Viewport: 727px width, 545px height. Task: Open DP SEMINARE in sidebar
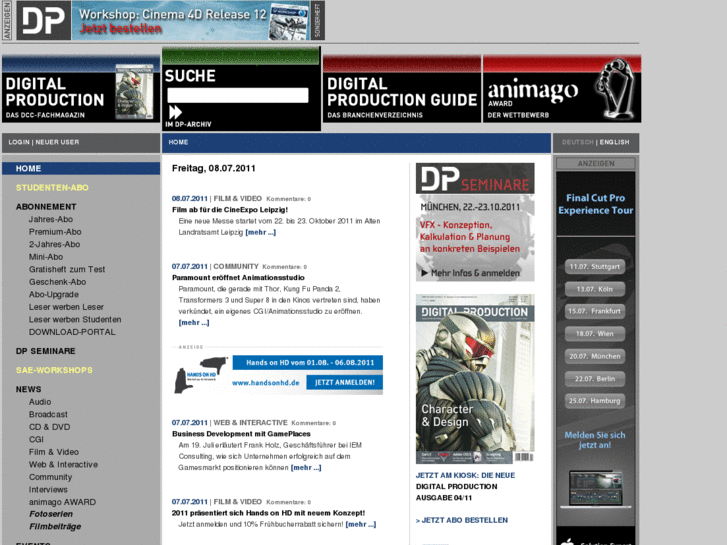pyautogui.click(x=45, y=351)
